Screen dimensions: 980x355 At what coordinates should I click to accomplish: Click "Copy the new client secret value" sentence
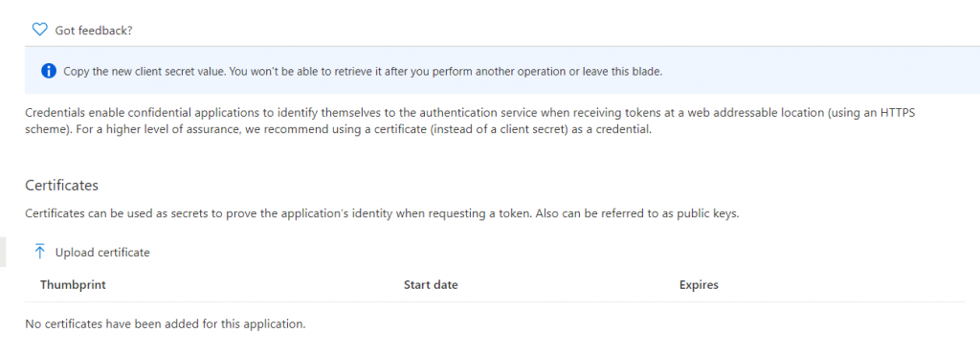tap(145, 71)
